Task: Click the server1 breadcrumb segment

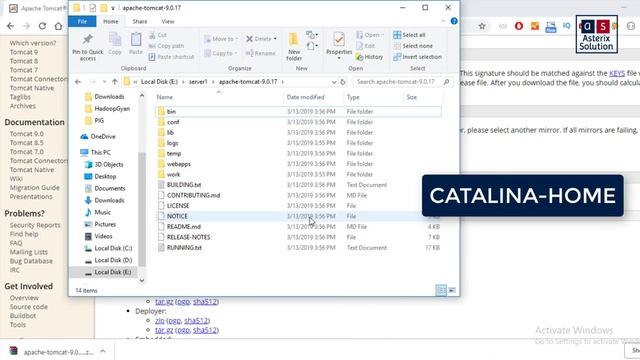Action: [198, 82]
